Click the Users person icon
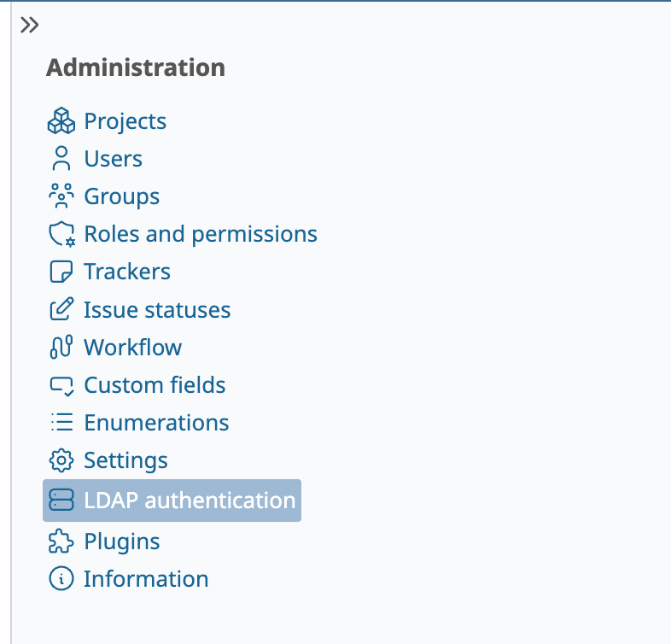Viewport: 671px width, 644px height. click(61, 159)
